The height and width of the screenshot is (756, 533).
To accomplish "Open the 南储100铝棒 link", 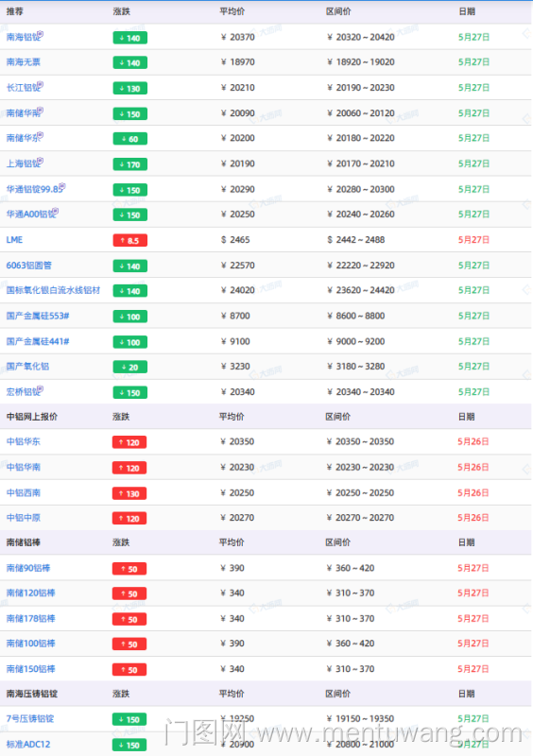I will click(x=30, y=644).
